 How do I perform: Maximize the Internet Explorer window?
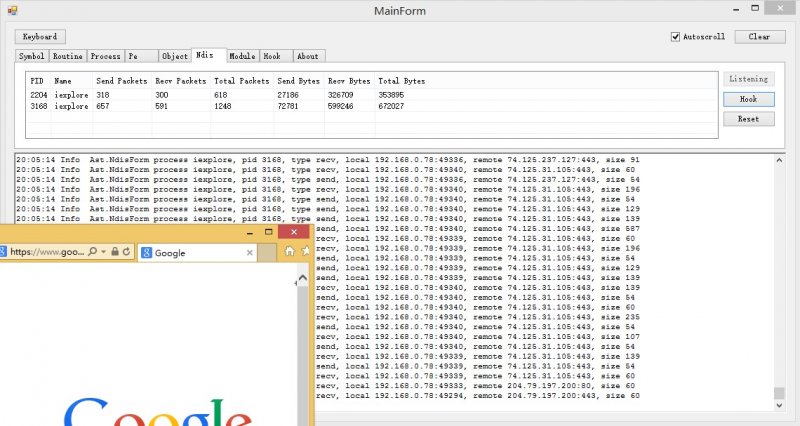[x=268, y=232]
